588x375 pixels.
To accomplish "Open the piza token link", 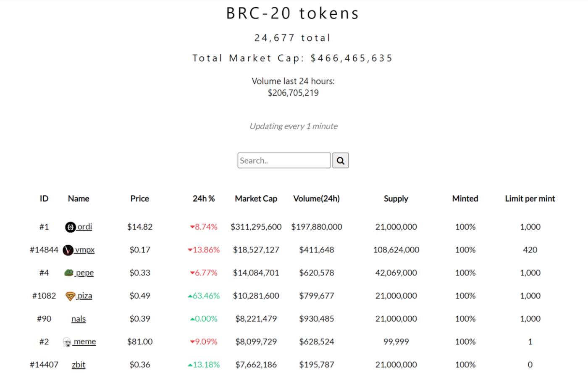I will 84,296.
